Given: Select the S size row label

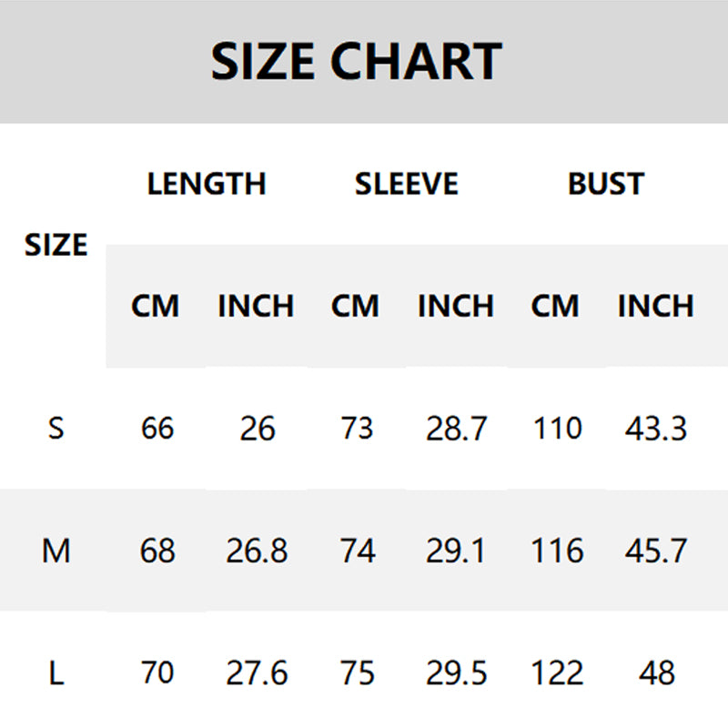Looking at the screenshot, I should pos(56,428).
